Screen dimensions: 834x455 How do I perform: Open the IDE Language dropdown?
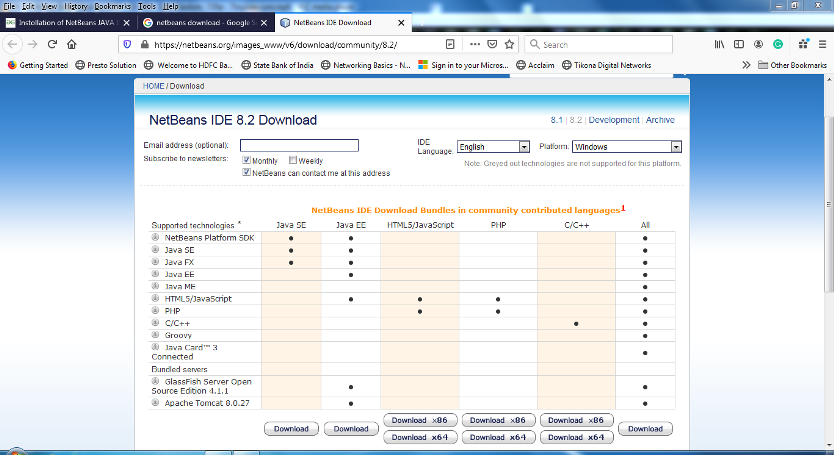(493, 147)
